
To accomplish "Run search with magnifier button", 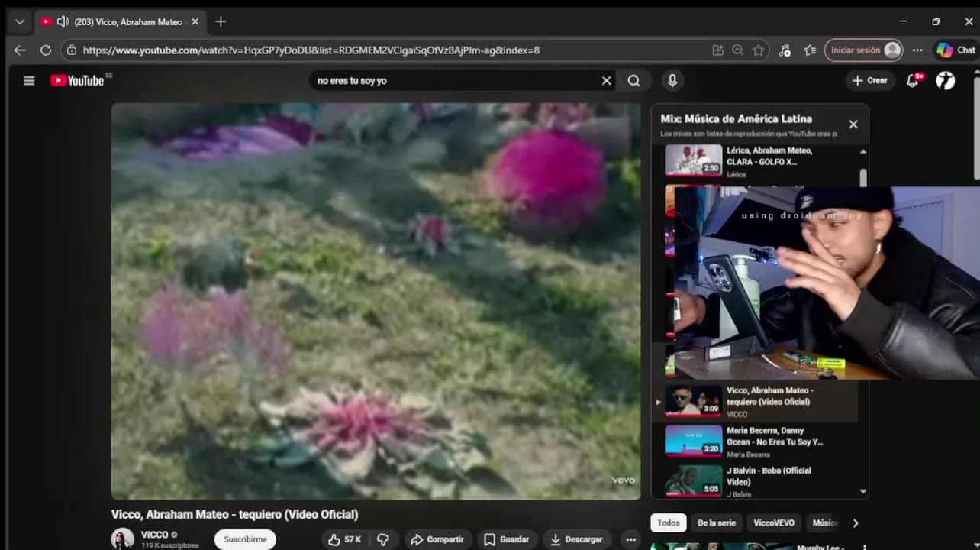I will (633, 80).
